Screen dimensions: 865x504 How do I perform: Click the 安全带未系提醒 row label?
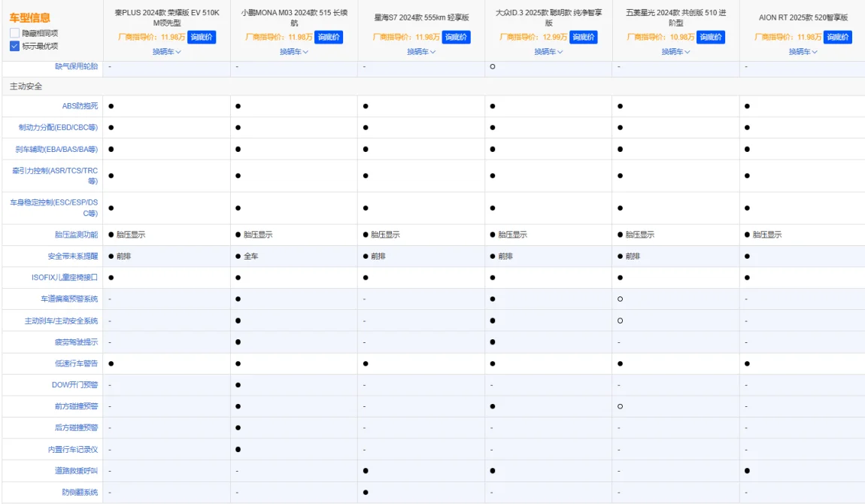73,257
